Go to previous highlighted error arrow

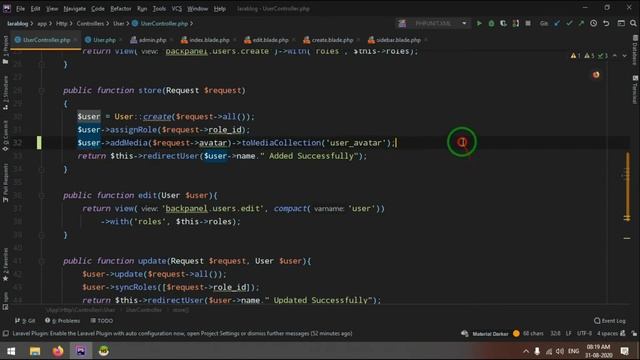point(615,56)
